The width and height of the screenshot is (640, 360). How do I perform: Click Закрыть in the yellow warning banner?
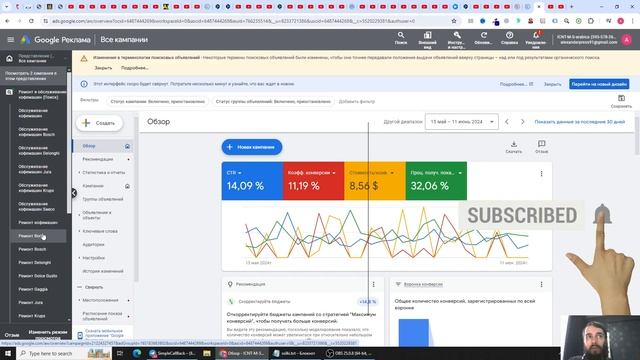[x=103, y=68]
